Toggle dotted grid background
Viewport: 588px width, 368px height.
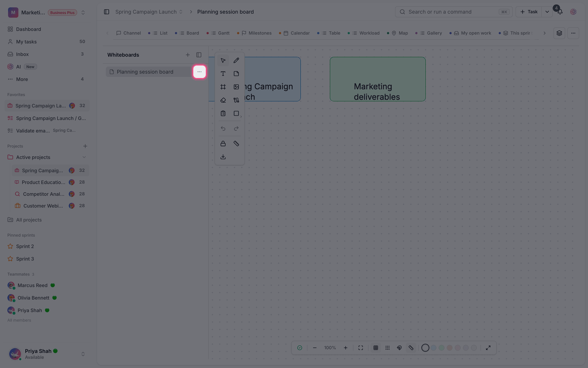tap(387, 348)
